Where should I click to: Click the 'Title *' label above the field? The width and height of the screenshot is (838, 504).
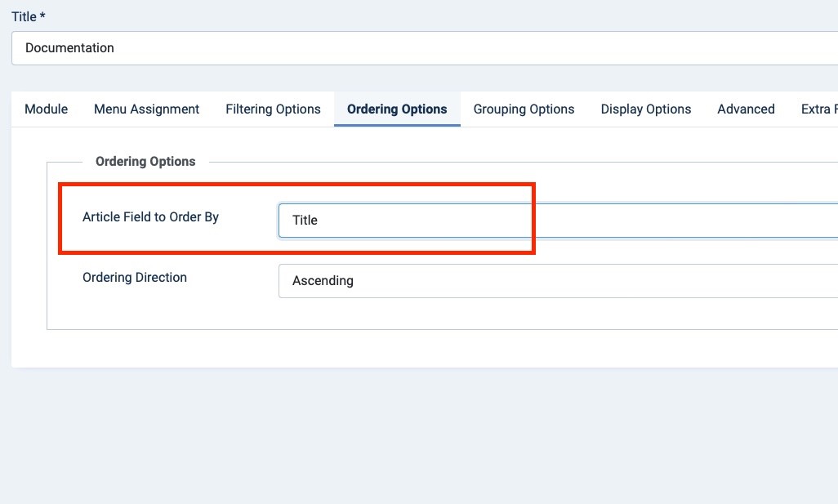[24, 16]
